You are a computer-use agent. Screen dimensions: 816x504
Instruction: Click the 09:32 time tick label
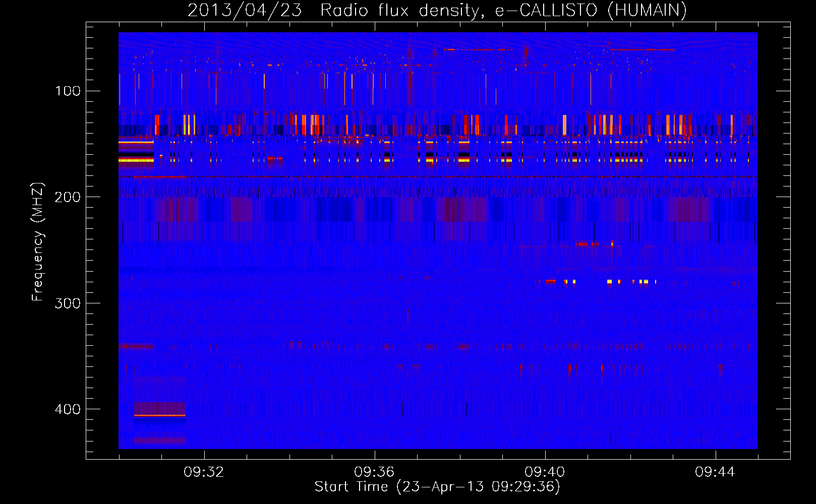click(204, 472)
